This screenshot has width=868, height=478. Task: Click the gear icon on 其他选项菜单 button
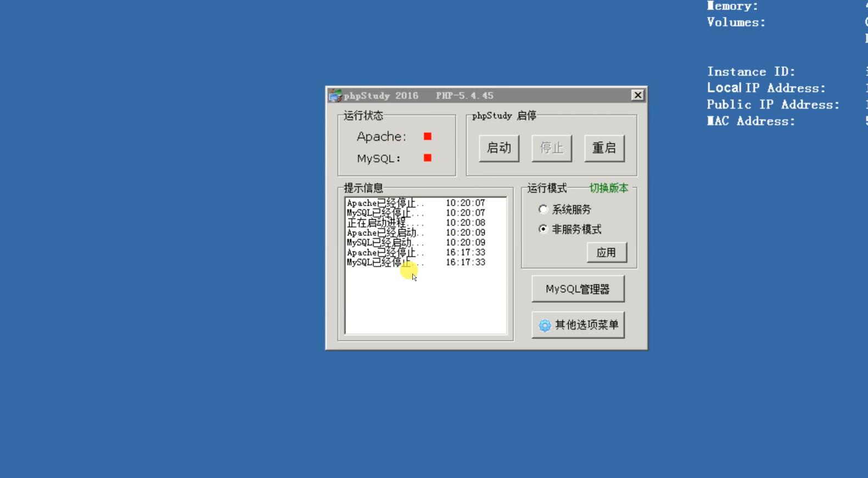point(545,325)
